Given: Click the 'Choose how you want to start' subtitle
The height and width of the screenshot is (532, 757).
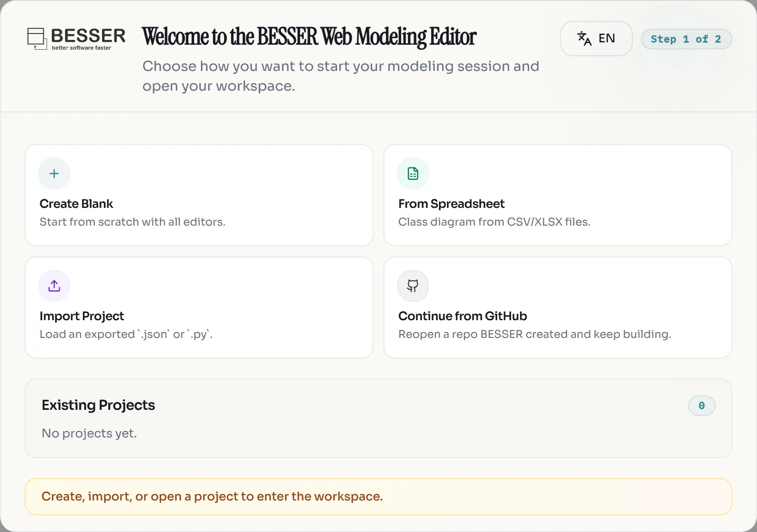Looking at the screenshot, I should [x=341, y=76].
